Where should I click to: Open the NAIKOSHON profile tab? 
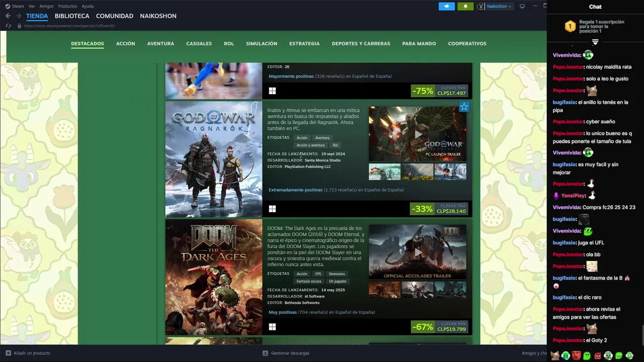coord(158,16)
